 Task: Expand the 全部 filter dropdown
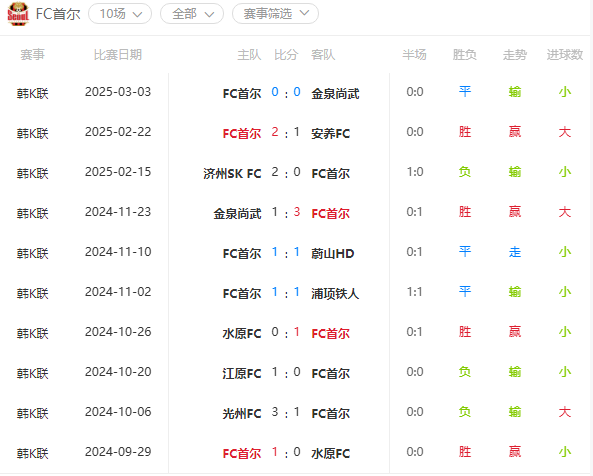click(x=192, y=14)
